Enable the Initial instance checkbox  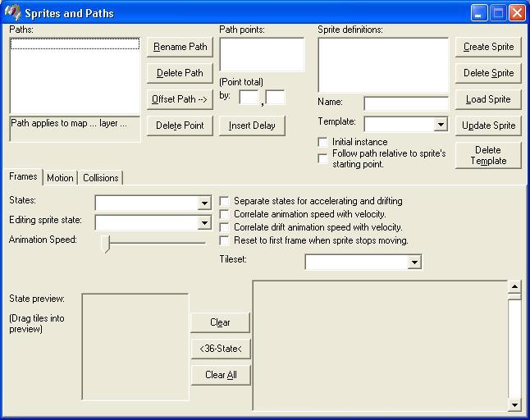[322, 142]
